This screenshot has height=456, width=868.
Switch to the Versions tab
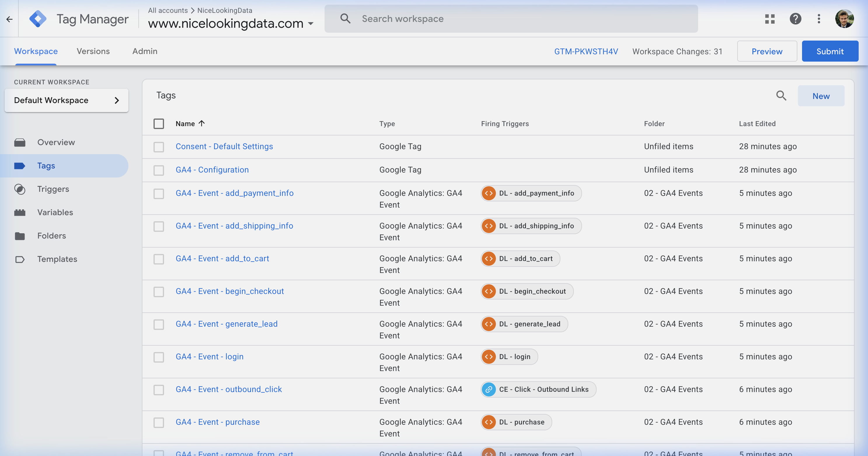(x=93, y=51)
